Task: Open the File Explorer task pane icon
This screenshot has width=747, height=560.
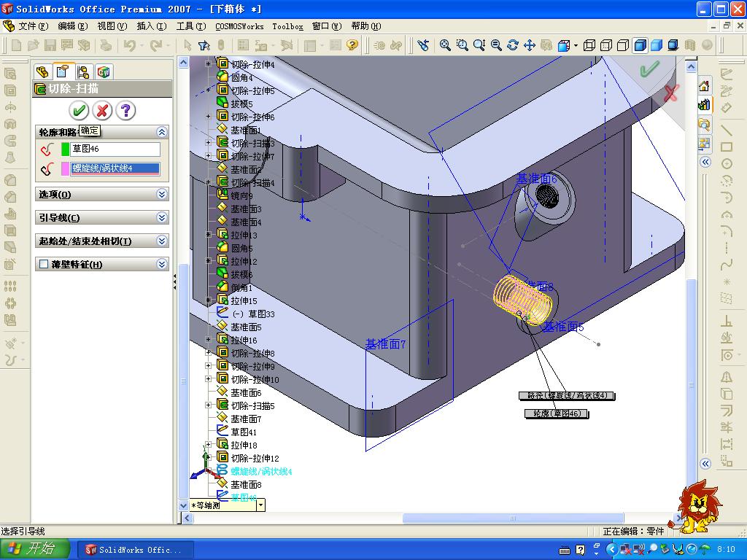Action: click(704, 124)
